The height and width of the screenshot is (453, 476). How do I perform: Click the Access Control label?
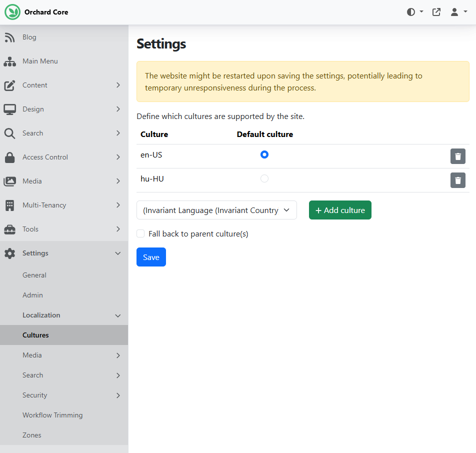[45, 157]
